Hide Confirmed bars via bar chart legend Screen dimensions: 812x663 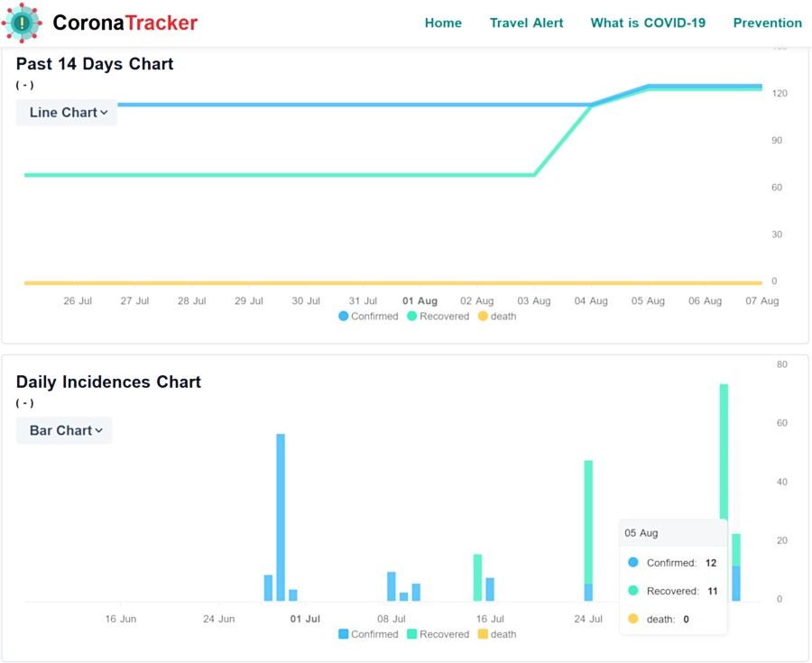coord(369,634)
